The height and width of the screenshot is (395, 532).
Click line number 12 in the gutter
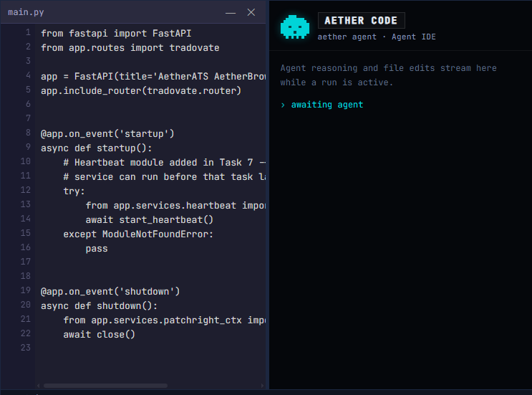pyautogui.click(x=26, y=190)
